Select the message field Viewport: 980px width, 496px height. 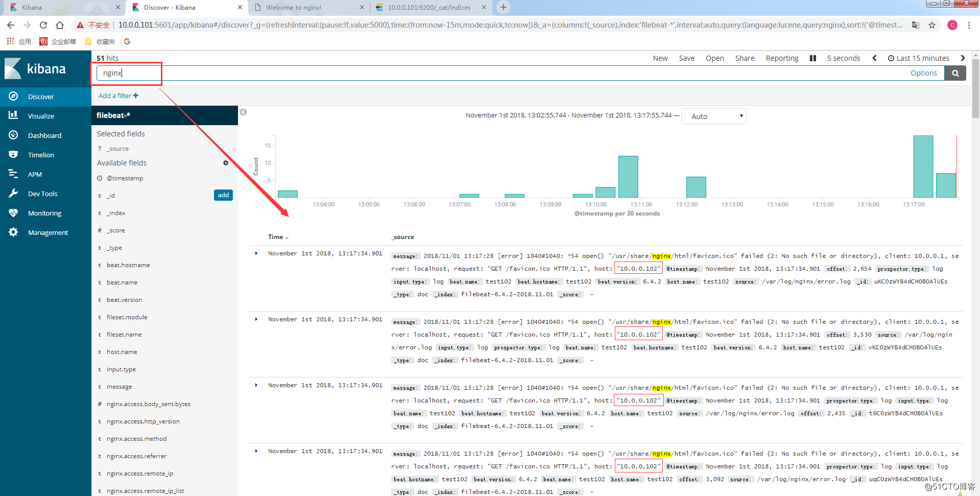(119, 387)
